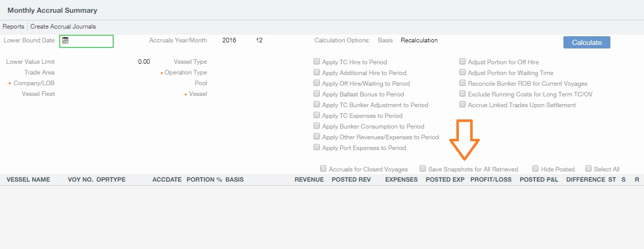Open the Lower Bound Date calendar icon
Screen dimensions: 644x249
pos(65,41)
